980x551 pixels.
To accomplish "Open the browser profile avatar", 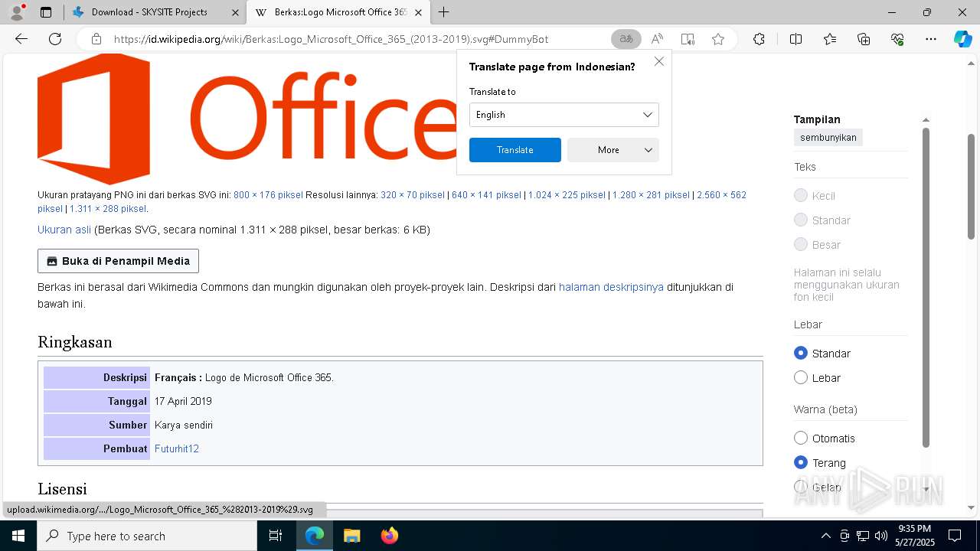I will (17, 12).
